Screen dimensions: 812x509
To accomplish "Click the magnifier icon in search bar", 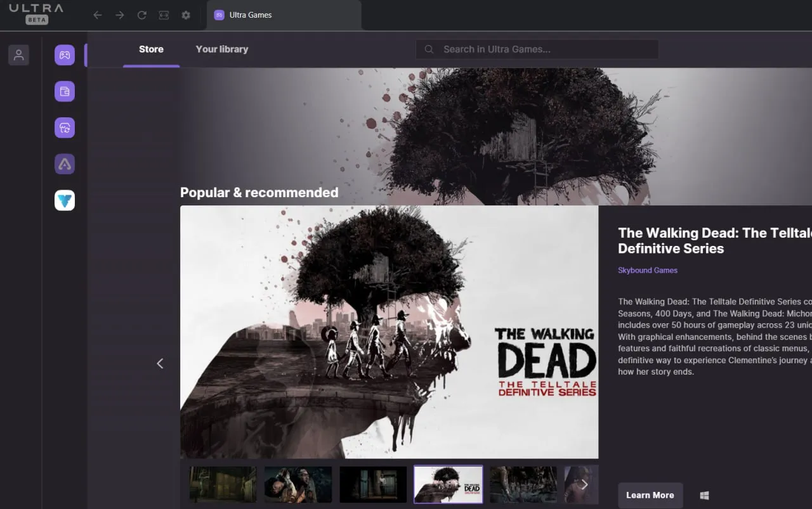I will [x=429, y=49].
